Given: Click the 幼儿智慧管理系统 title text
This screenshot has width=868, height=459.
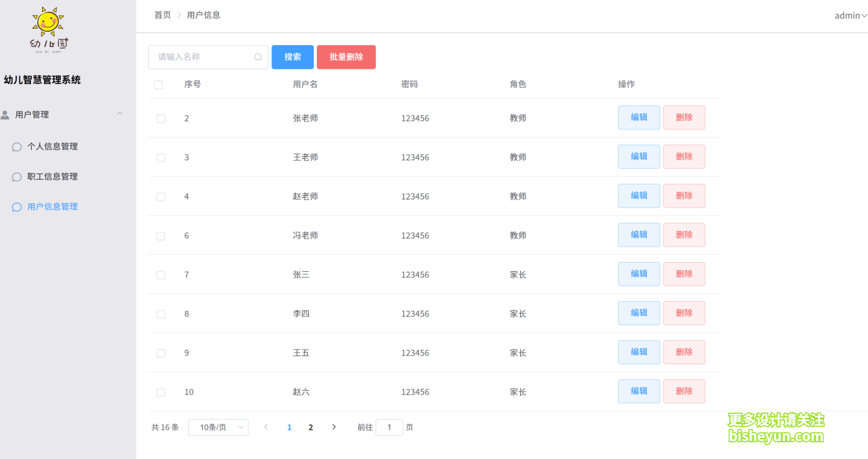Looking at the screenshot, I should pos(42,80).
